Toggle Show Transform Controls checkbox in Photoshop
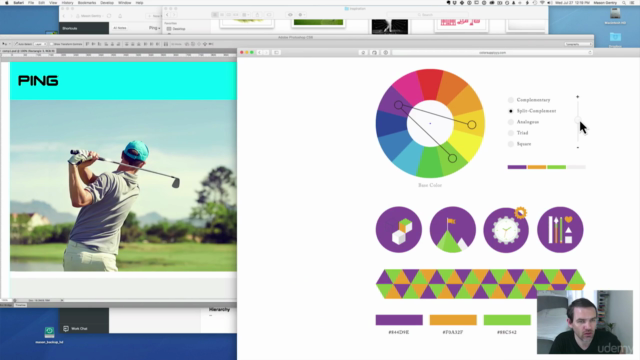This screenshot has width=640, height=360. 52,44
